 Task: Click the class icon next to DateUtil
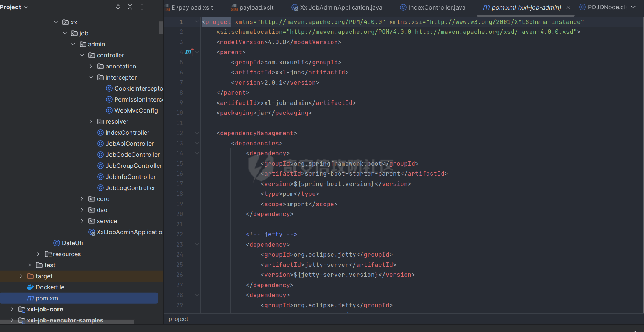[x=56, y=243]
